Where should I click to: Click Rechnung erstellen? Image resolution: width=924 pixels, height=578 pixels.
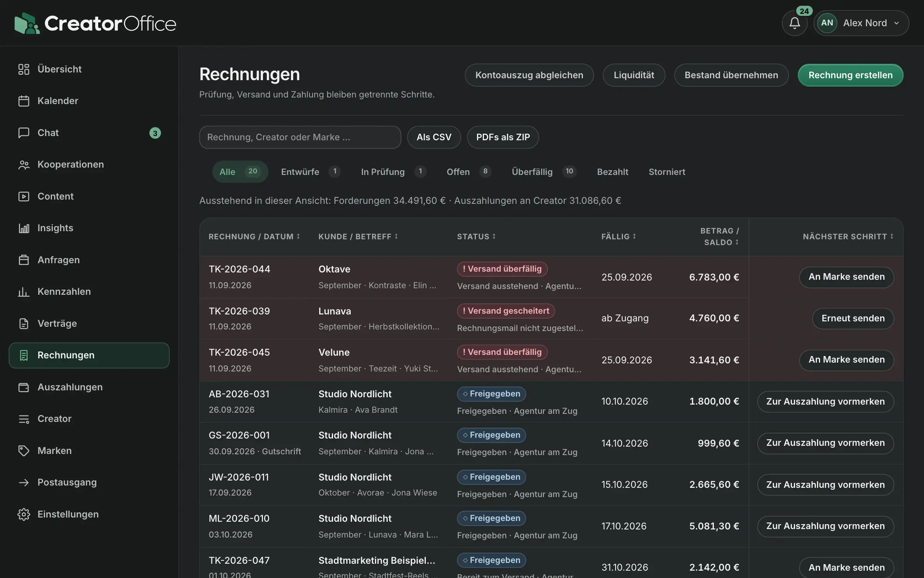pos(850,75)
